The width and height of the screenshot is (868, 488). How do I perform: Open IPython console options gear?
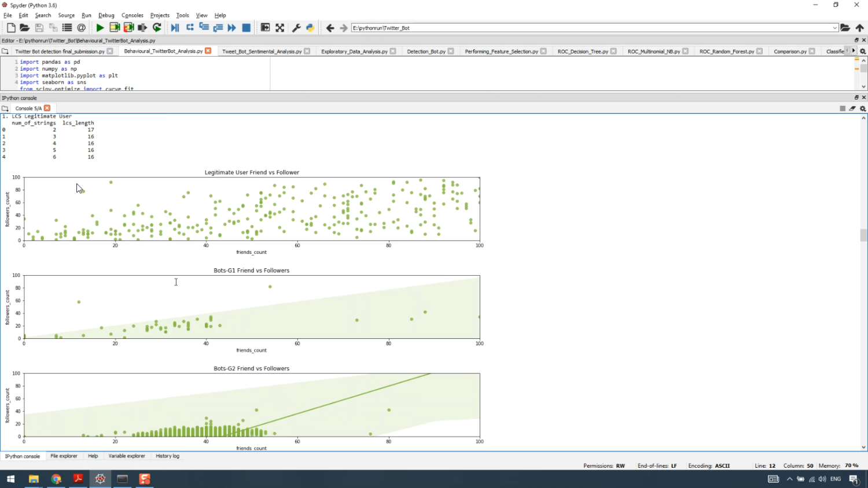862,109
